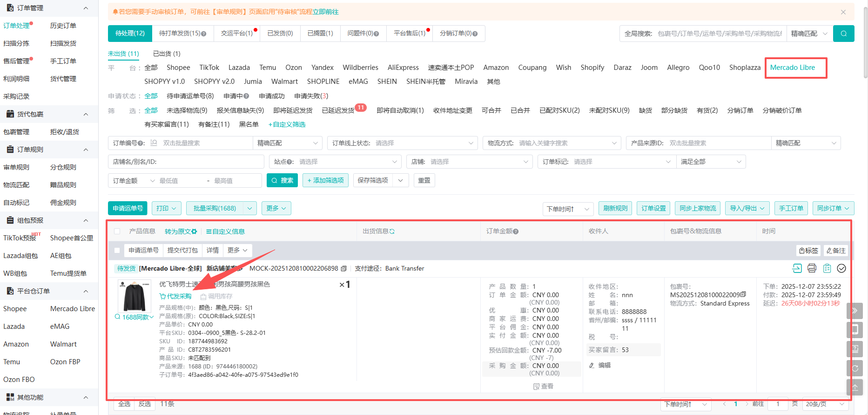Click 查看 under purchase amount

(x=543, y=386)
